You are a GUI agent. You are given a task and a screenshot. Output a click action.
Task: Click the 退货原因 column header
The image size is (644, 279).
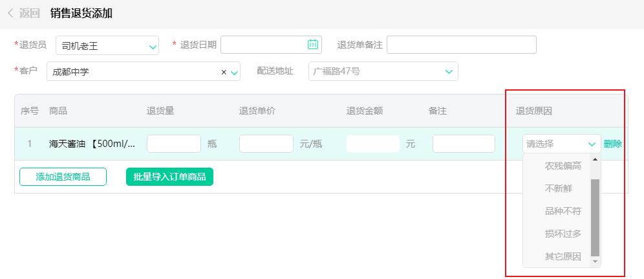coord(534,111)
